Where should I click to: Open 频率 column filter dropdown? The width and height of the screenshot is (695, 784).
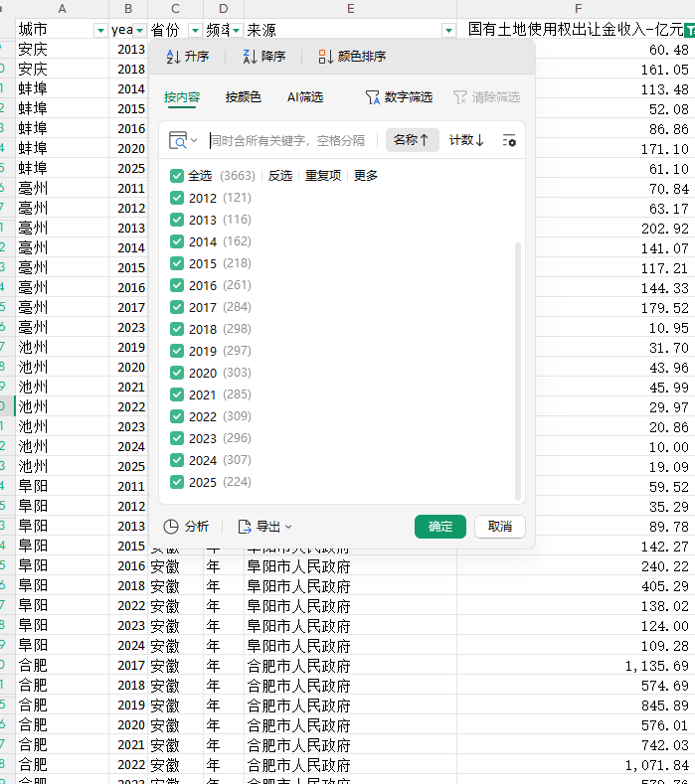pos(237,31)
